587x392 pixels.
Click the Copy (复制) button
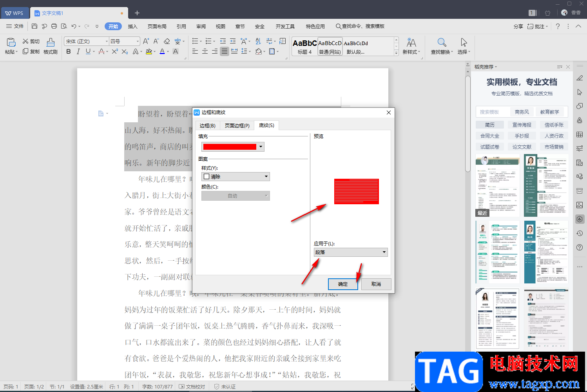pyautogui.click(x=31, y=51)
